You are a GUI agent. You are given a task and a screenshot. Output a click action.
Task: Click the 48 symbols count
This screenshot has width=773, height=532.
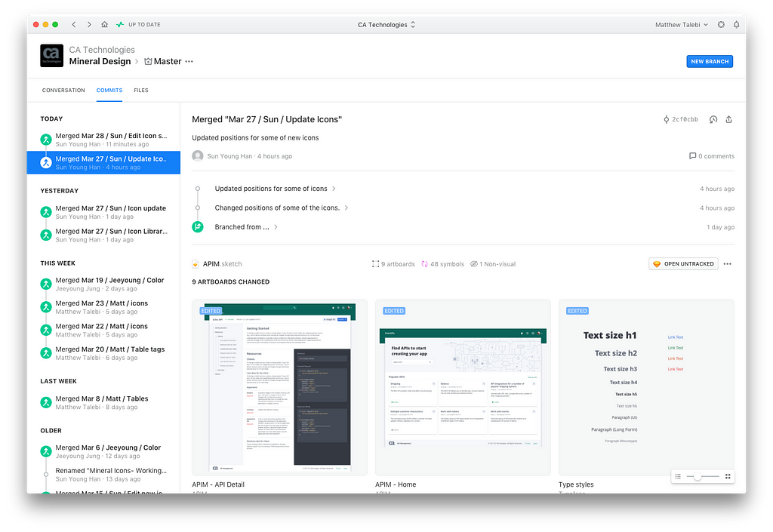(442, 264)
